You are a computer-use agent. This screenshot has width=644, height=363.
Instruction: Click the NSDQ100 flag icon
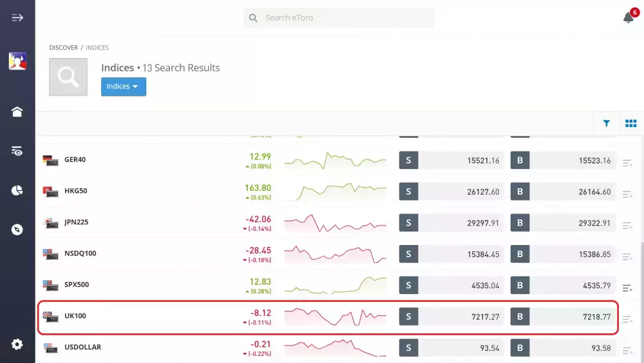[x=50, y=254]
